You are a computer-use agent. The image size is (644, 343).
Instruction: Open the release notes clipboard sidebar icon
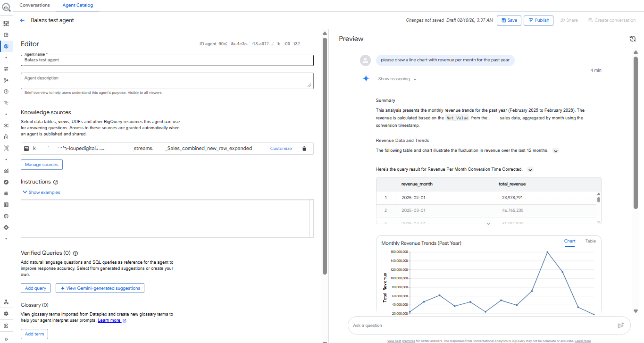[6, 326]
